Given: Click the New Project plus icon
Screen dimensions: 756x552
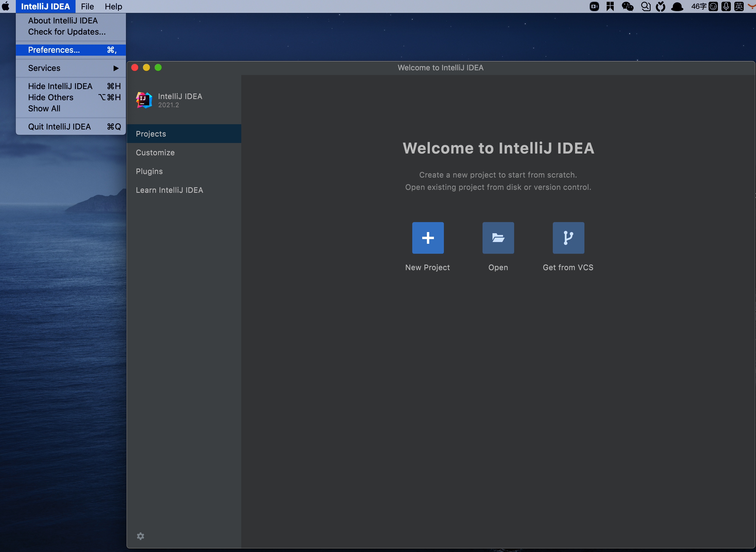Looking at the screenshot, I should tap(428, 238).
